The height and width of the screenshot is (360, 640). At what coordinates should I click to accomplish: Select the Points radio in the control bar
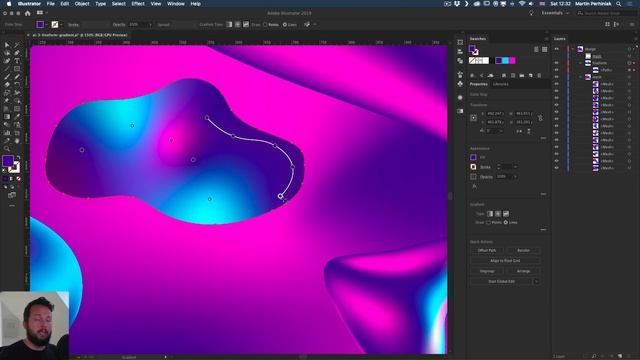[x=265, y=24]
